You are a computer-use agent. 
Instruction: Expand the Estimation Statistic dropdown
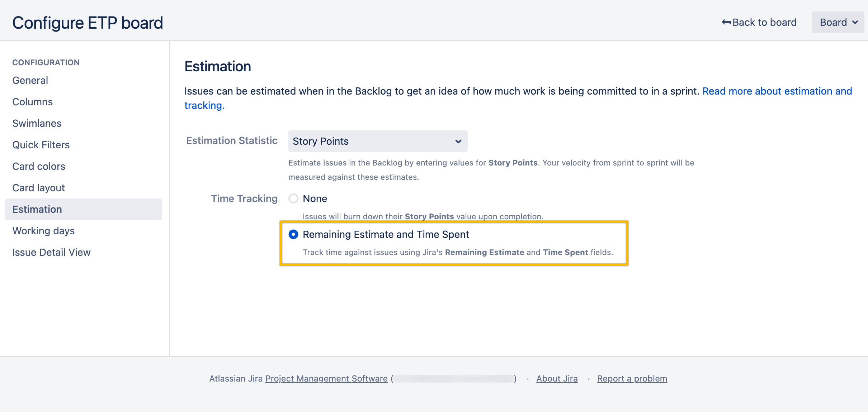click(x=377, y=141)
